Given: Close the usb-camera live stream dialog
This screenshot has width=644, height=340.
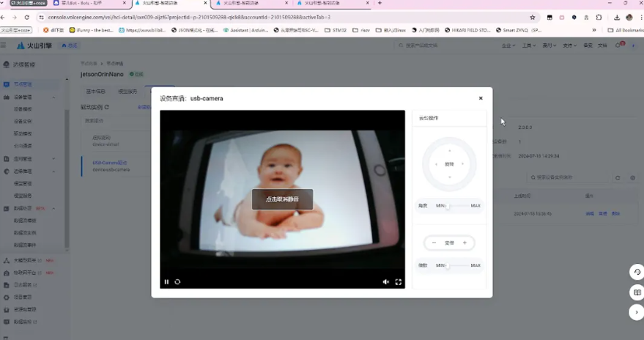Looking at the screenshot, I should coord(481,97).
